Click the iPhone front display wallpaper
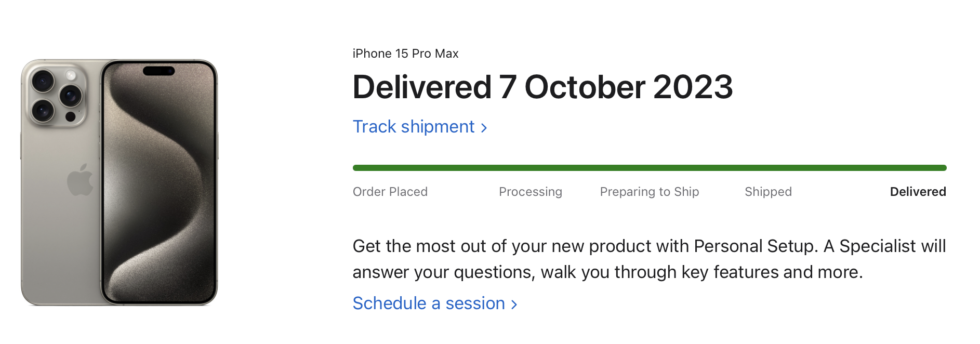 (x=158, y=197)
